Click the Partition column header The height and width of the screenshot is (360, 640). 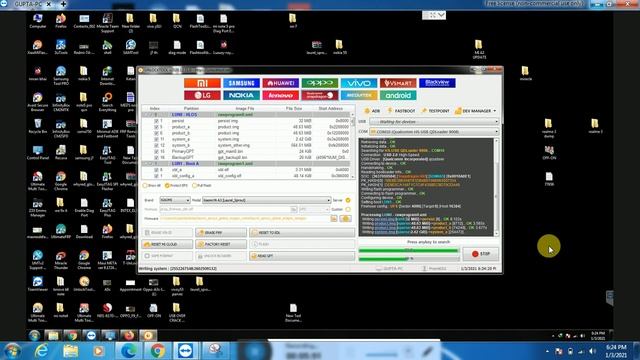coord(191,109)
